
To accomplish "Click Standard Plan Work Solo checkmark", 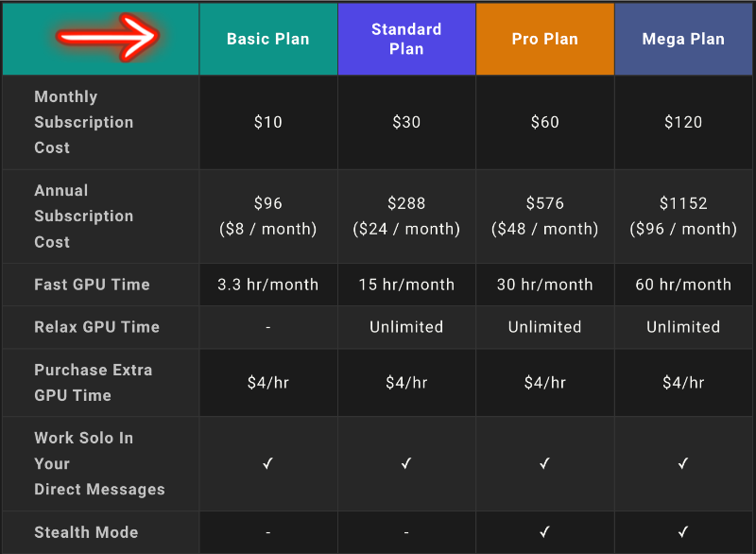I will tap(406, 463).
